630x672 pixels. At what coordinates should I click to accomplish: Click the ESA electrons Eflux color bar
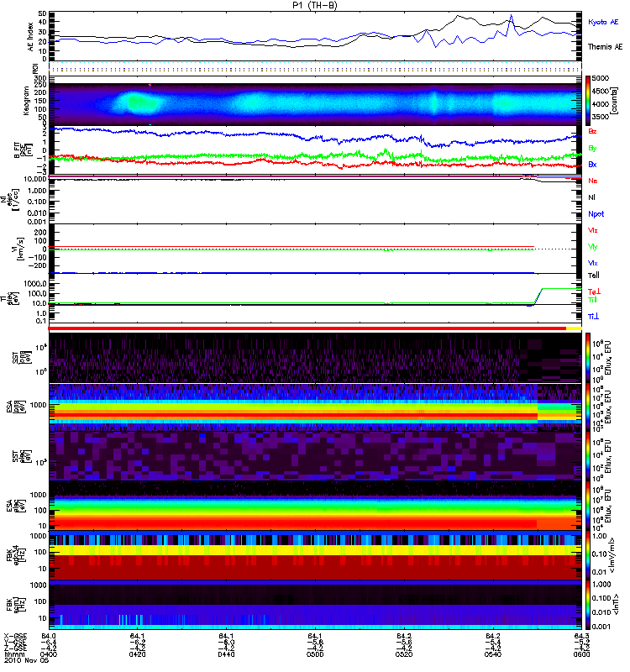coord(588,506)
